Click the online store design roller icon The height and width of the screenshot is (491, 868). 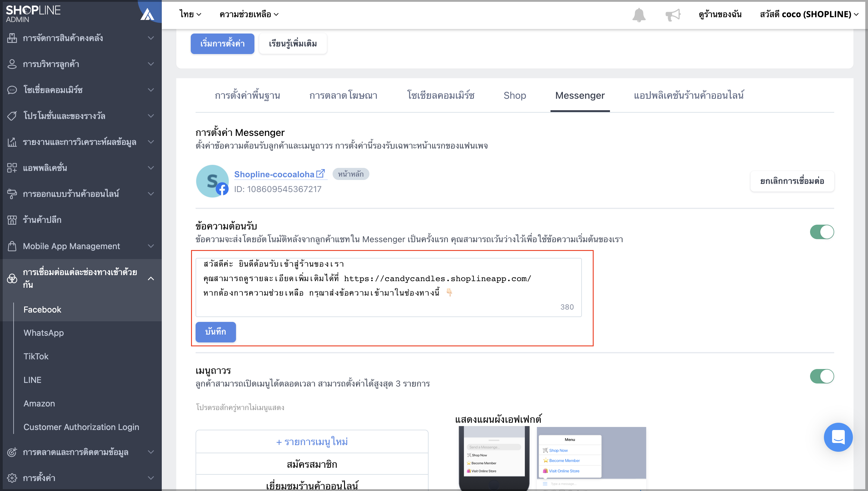[12, 194]
